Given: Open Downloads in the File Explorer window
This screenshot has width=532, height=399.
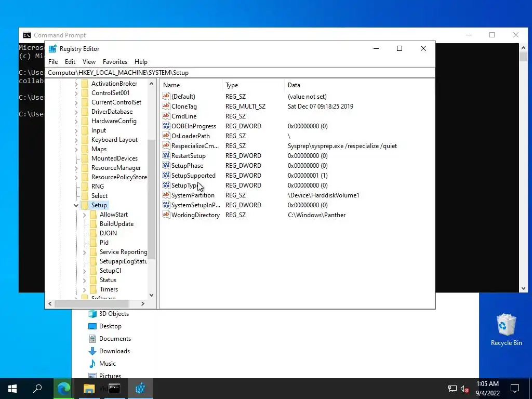Looking at the screenshot, I should (114, 351).
